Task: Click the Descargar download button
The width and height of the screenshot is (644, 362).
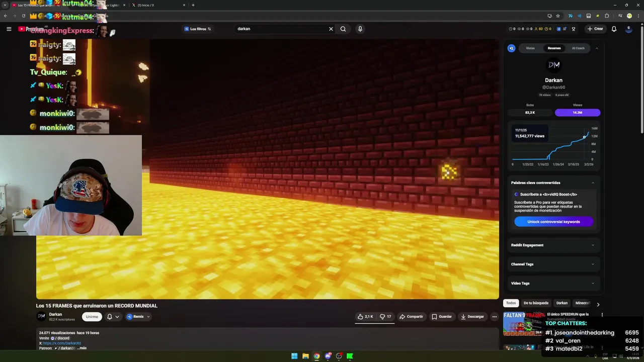Action: pyautogui.click(x=472, y=317)
